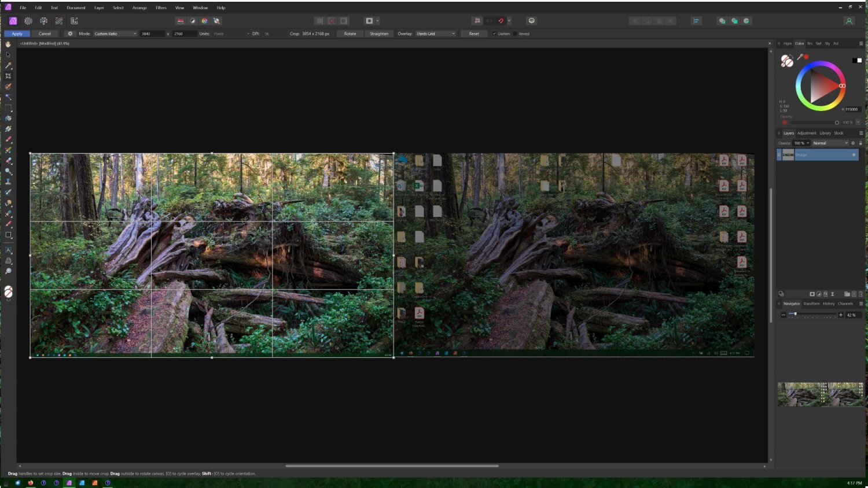Open the layer blend mode Normal dropdown
The image size is (868, 488).
click(x=830, y=143)
